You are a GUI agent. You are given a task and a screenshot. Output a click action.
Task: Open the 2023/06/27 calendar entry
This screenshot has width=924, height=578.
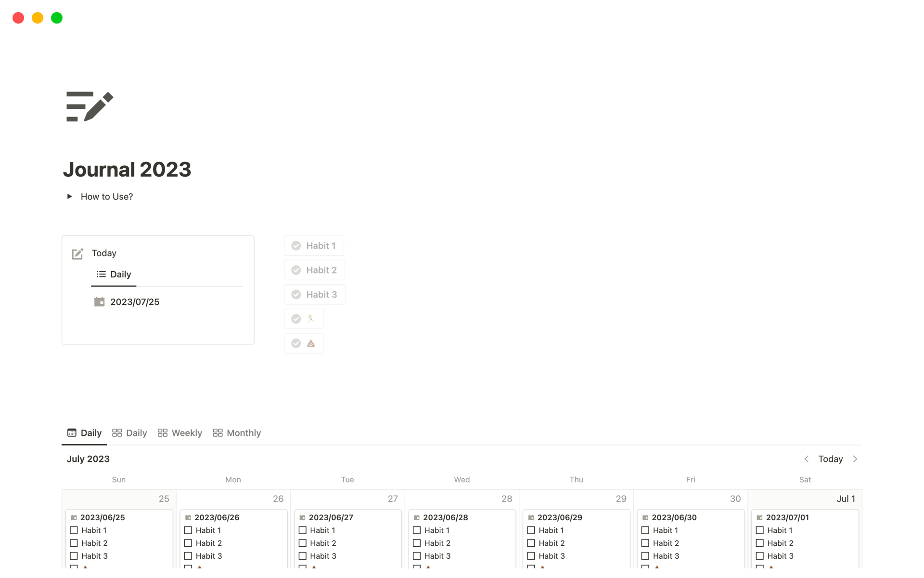coord(331,517)
